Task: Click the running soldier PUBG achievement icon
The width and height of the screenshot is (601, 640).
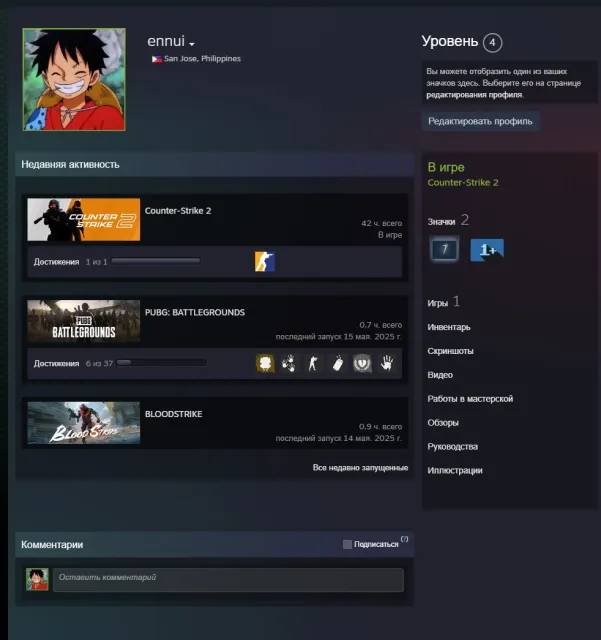Action: point(313,363)
